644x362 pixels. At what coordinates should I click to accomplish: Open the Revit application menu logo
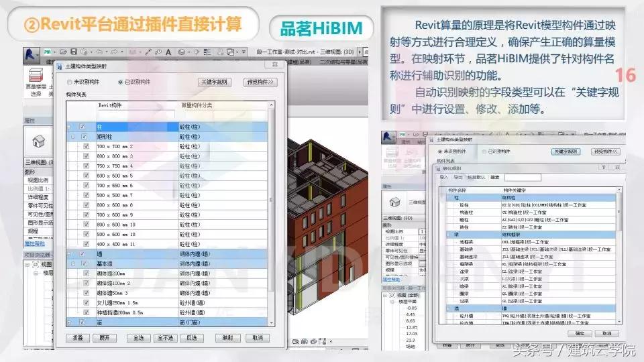(30, 54)
